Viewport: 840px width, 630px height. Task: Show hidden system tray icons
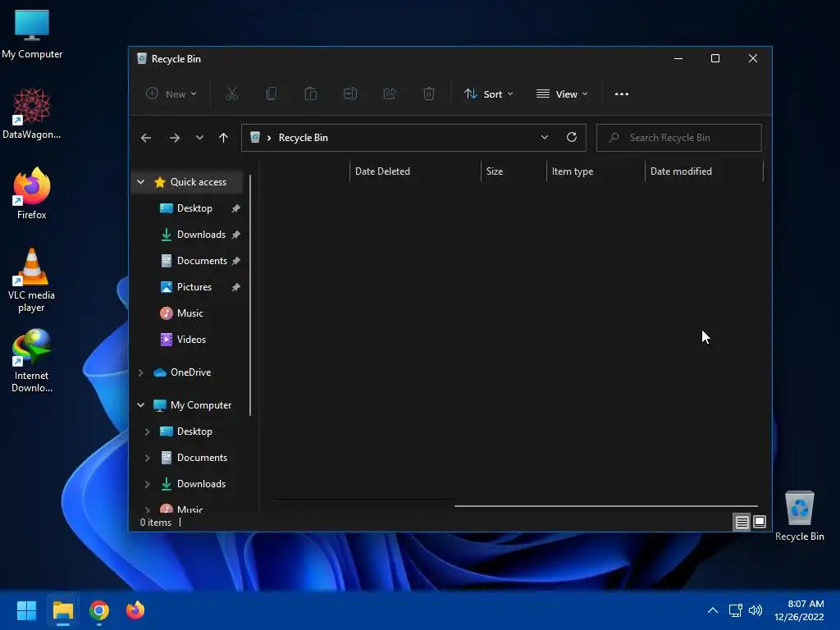coord(713,610)
